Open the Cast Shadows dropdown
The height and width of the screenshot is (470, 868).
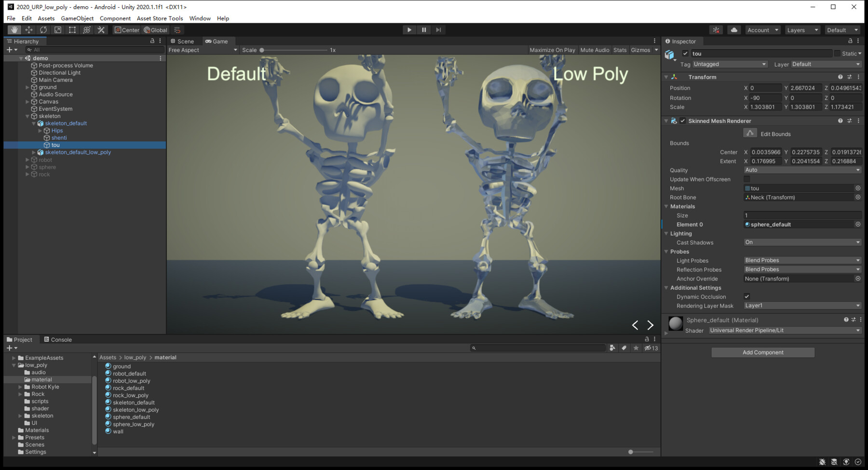802,242
